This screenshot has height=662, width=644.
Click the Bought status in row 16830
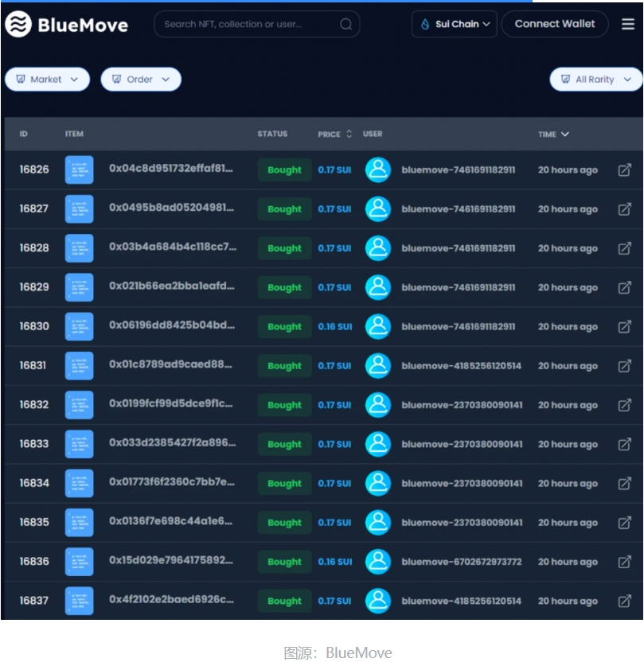[285, 326]
